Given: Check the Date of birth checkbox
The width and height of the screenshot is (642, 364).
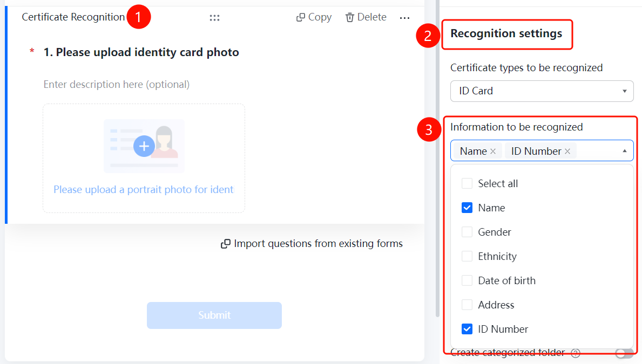Looking at the screenshot, I should 467,280.
